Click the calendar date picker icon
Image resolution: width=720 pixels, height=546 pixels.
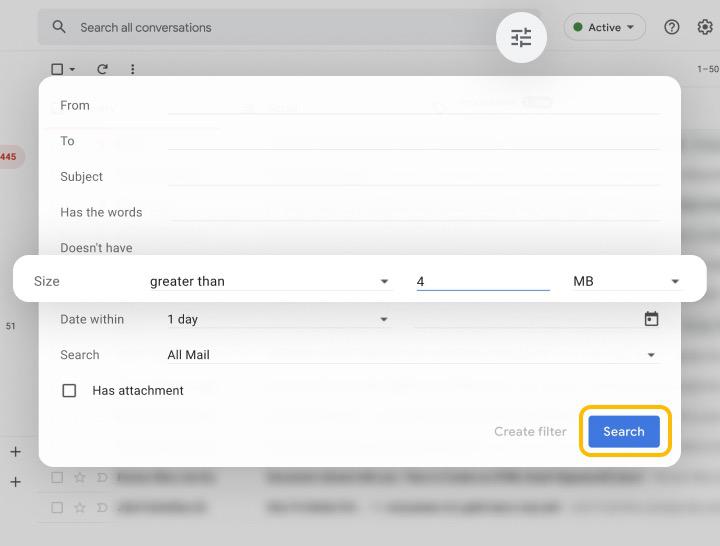(x=651, y=319)
